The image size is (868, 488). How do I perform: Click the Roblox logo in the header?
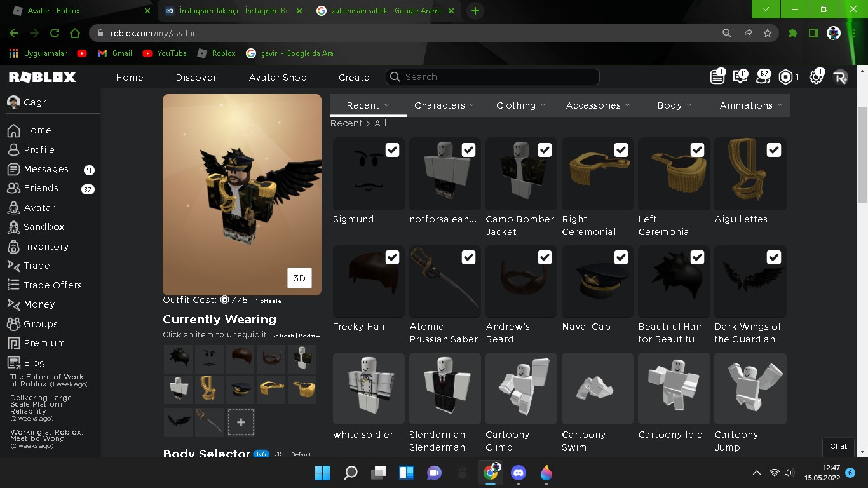click(43, 77)
